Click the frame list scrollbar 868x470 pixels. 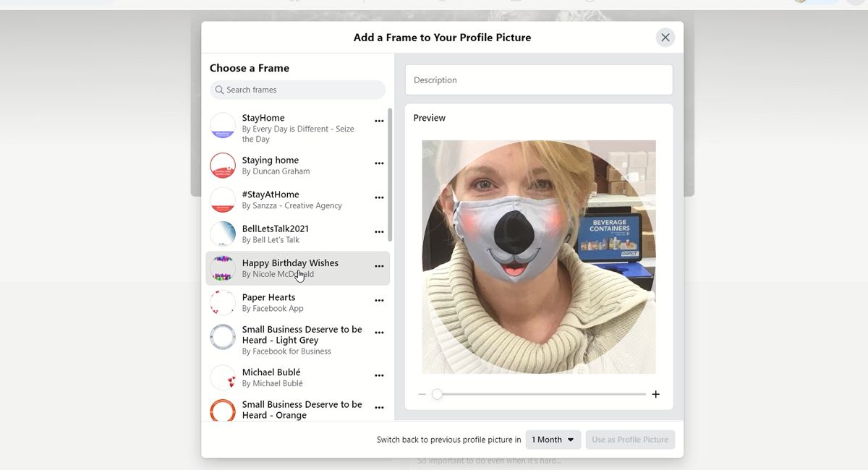(391, 175)
